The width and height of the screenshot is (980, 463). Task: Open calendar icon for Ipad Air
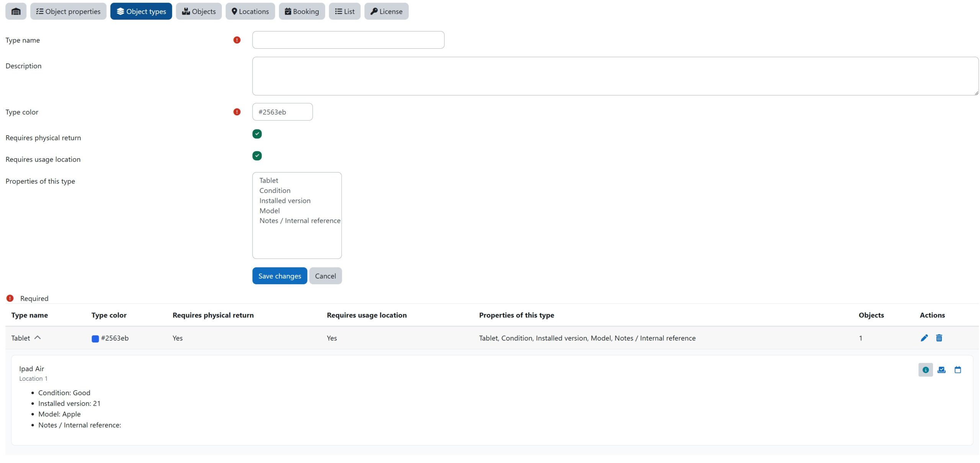(957, 370)
